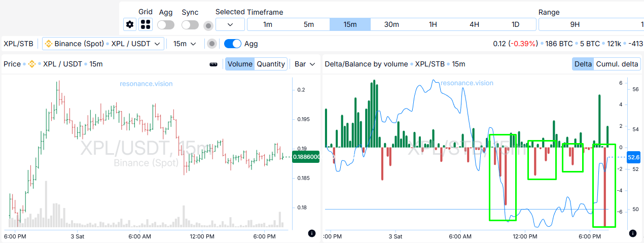Open the settings gear in top toolbar
This screenshot has width=644, height=243.
(130, 24)
